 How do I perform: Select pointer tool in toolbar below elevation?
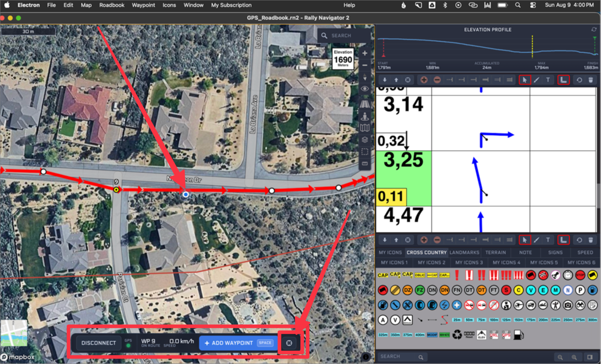click(x=525, y=80)
